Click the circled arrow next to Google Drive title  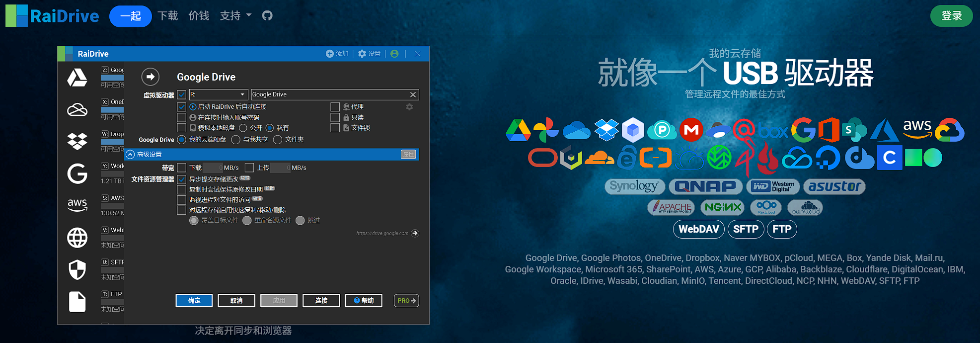coord(151,77)
